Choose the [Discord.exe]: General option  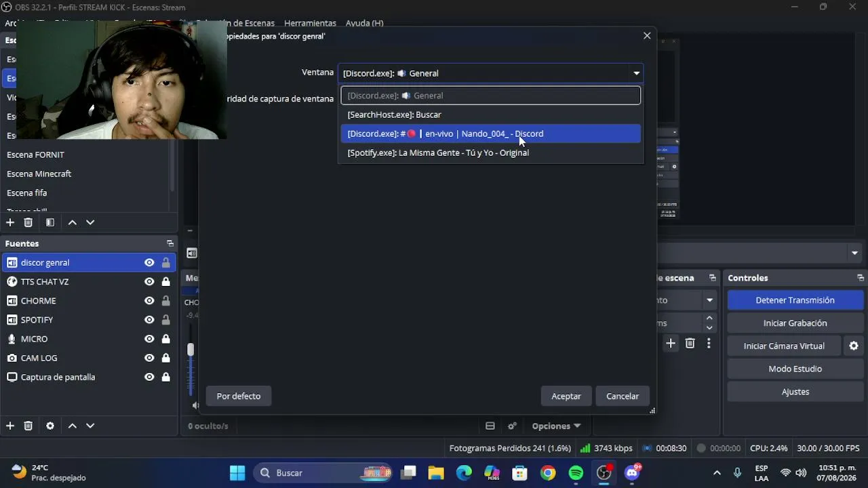[x=490, y=96]
